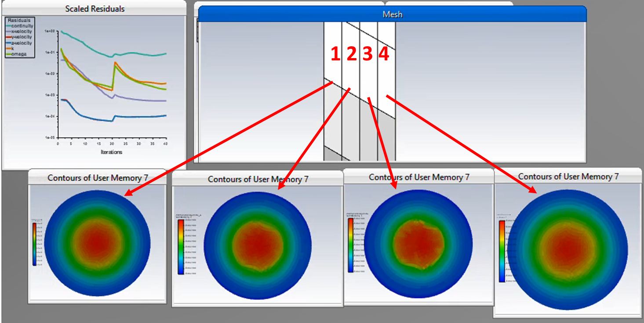Screen dimensions: 644x323
Task: Select the omega entry in the Residuals legend
Action: pyautogui.click(x=19, y=54)
